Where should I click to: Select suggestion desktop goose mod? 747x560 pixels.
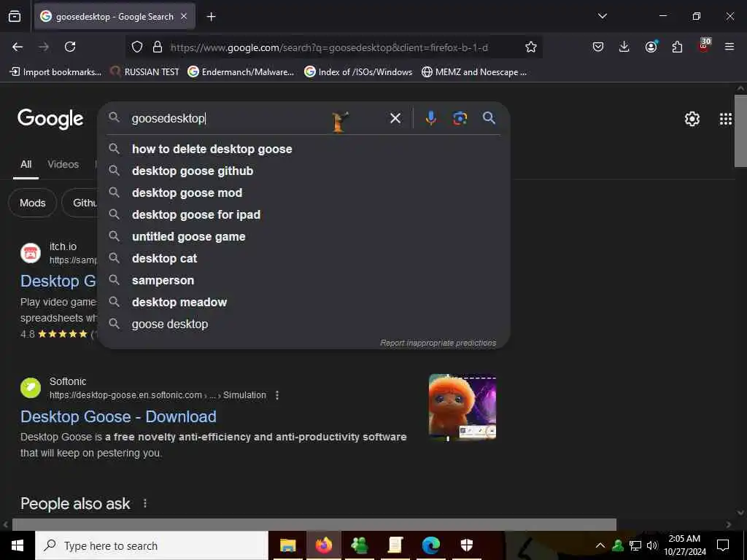303,192
